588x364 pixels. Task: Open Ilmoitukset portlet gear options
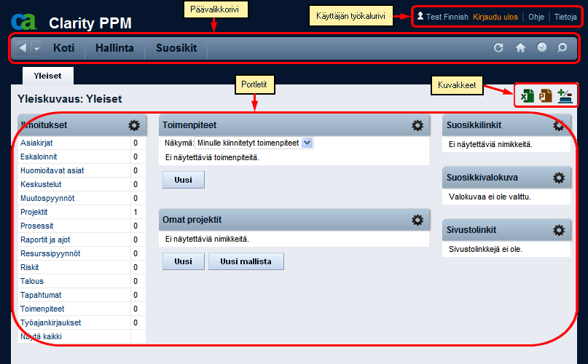(134, 125)
